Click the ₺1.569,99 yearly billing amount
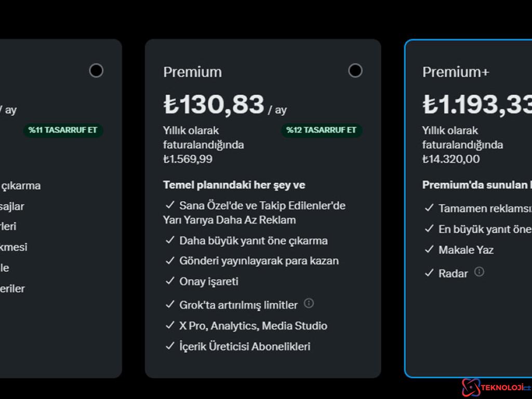The height and width of the screenshot is (399, 532). pyautogui.click(x=188, y=159)
